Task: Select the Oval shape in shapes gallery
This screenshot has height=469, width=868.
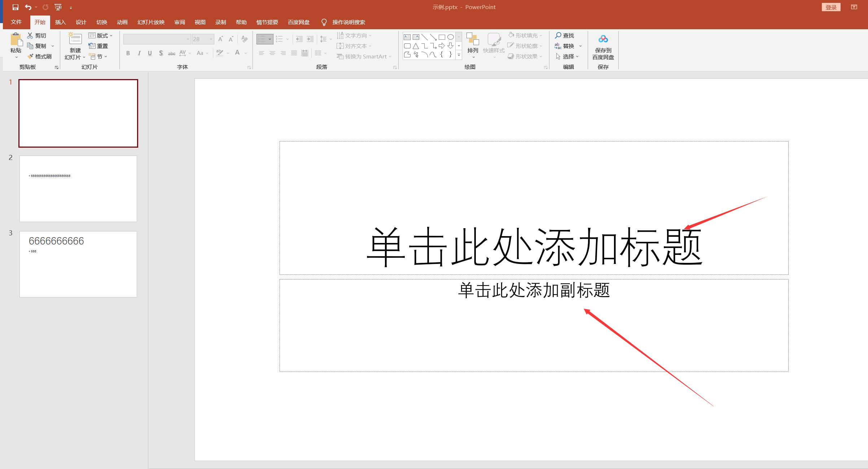Action: 451,37
